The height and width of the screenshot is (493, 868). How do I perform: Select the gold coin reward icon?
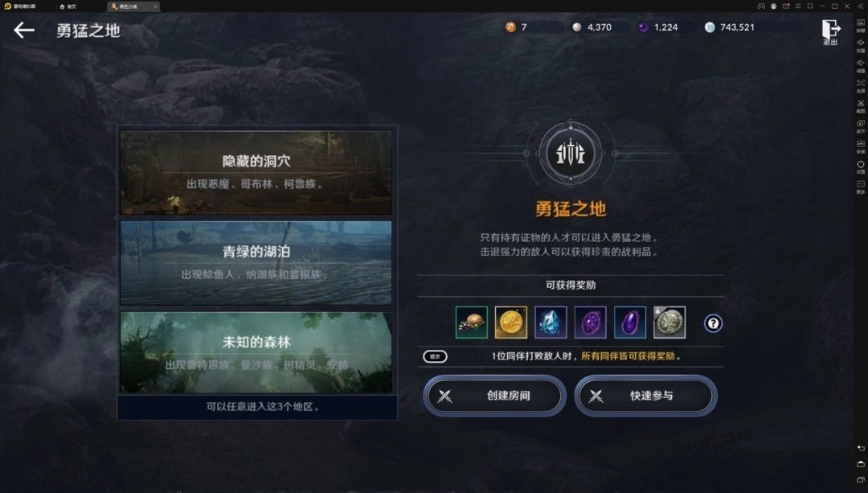tap(510, 323)
